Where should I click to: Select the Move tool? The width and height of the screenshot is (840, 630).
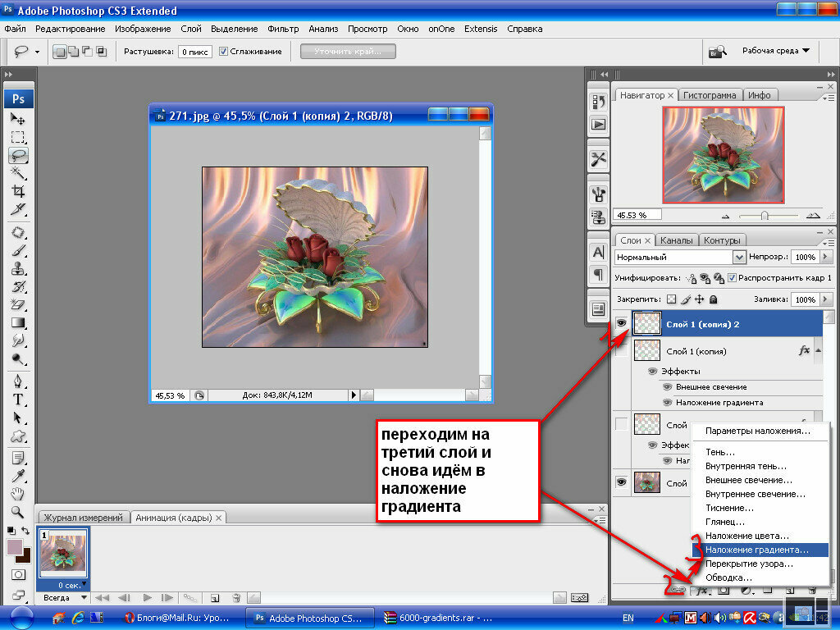click(x=18, y=119)
